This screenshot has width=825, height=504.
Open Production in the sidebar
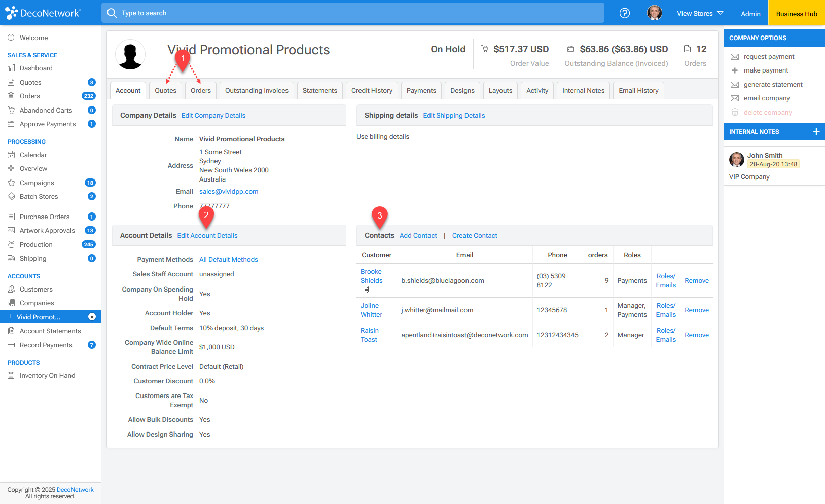(x=36, y=244)
